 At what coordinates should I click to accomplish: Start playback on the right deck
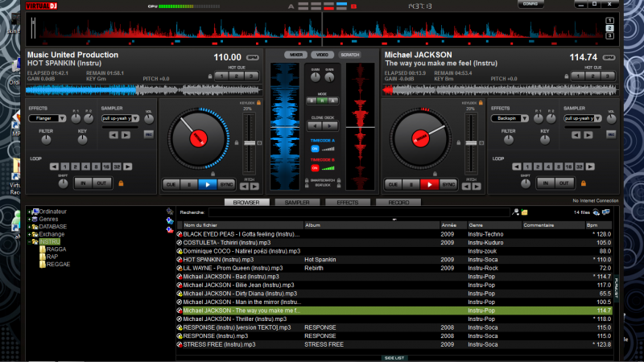429,185
